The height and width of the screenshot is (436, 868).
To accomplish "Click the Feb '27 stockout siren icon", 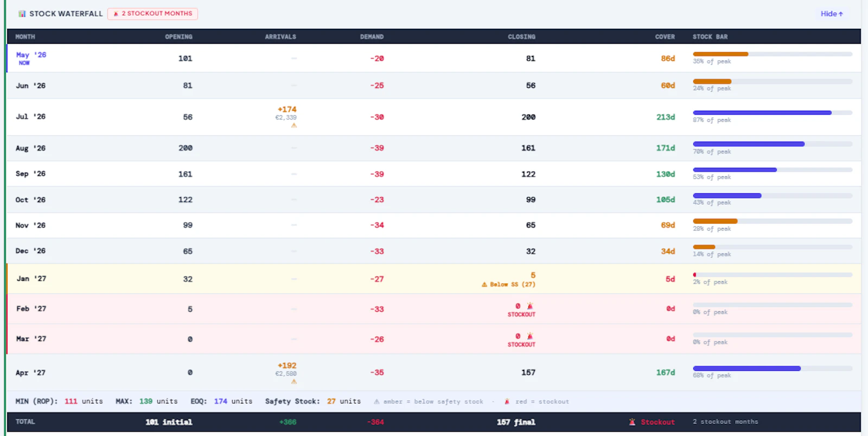I will pyautogui.click(x=530, y=306).
